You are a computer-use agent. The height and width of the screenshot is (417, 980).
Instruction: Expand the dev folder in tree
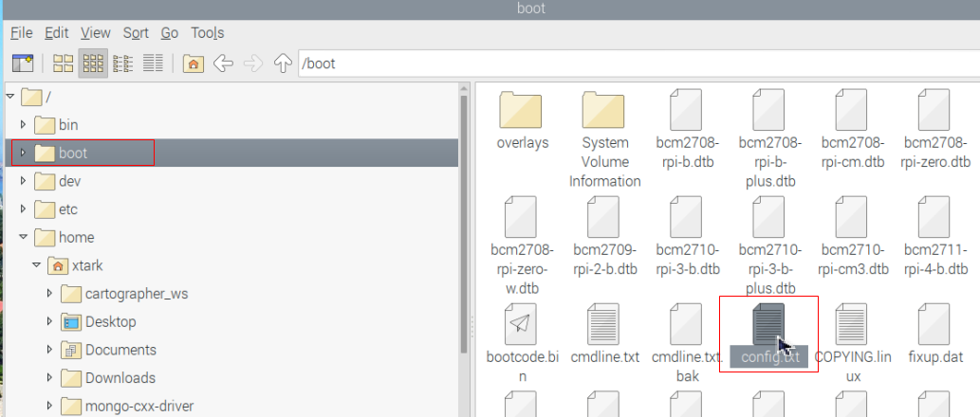pos(23,181)
